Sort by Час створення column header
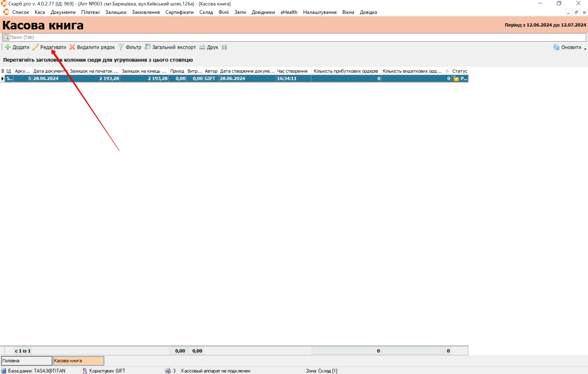 pyautogui.click(x=292, y=71)
